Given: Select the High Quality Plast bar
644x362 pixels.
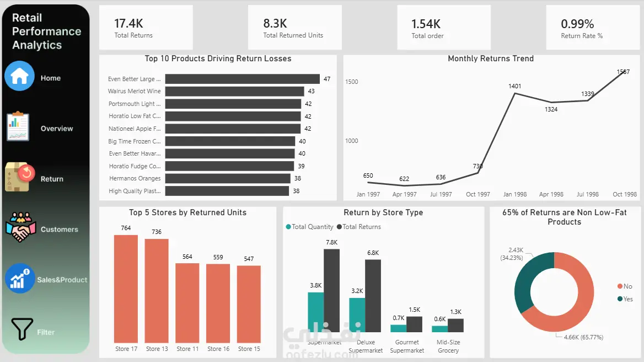Looking at the screenshot, I should click(227, 191).
